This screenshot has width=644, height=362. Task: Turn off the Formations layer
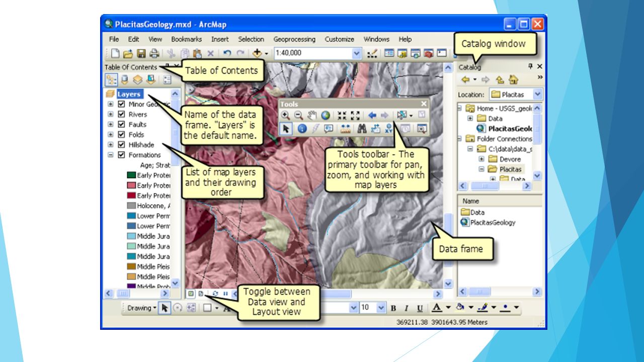pyautogui.click(x=121, y=155)
